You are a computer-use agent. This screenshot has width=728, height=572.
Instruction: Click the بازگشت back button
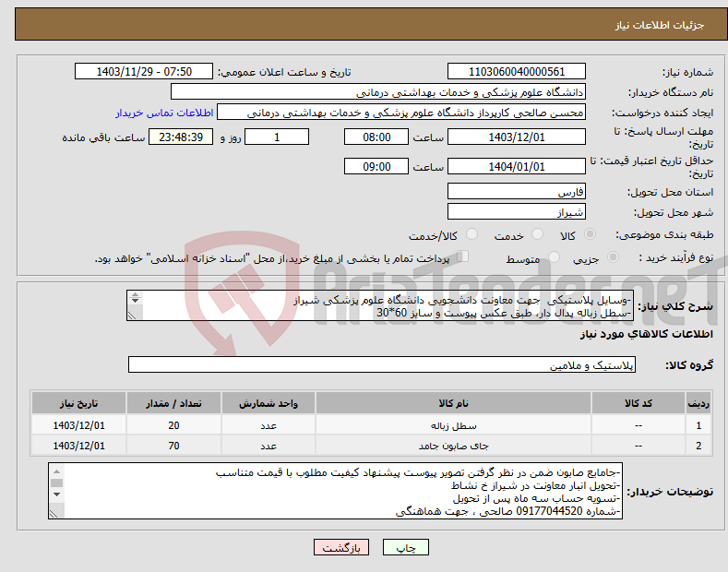(341, 548)
